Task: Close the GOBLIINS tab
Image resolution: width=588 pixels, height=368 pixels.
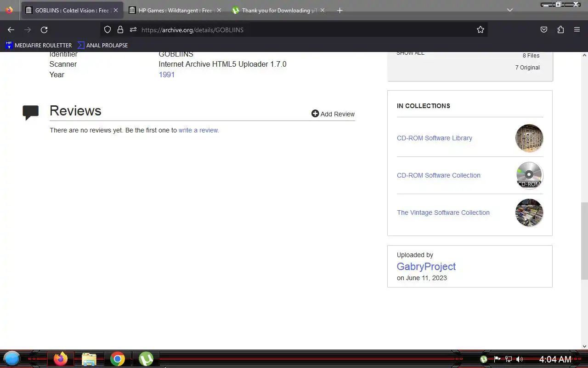Action: coord(115,10)
